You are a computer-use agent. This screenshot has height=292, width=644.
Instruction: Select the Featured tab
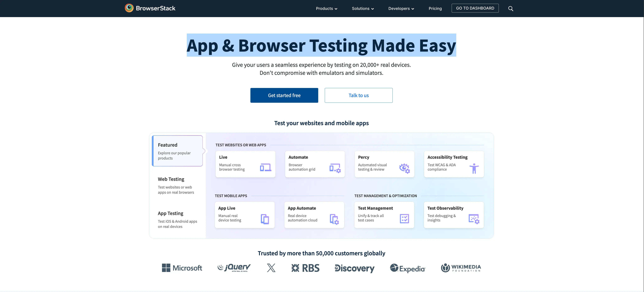[177, 151]
